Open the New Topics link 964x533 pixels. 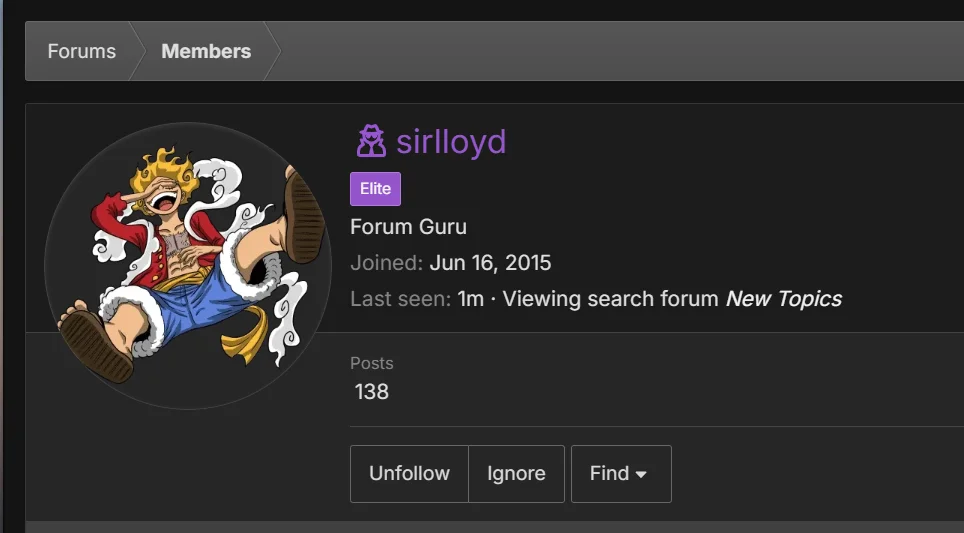coord(784,299)
